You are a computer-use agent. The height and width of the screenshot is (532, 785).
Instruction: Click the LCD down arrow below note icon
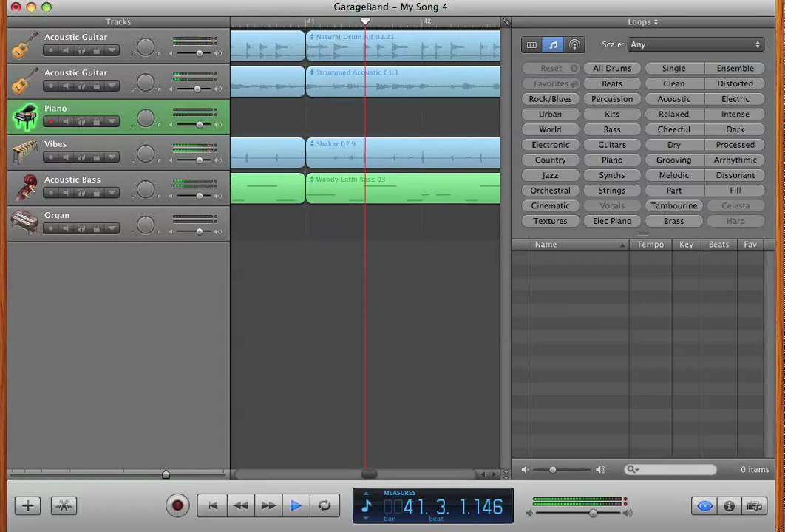[x=366, y=519]
